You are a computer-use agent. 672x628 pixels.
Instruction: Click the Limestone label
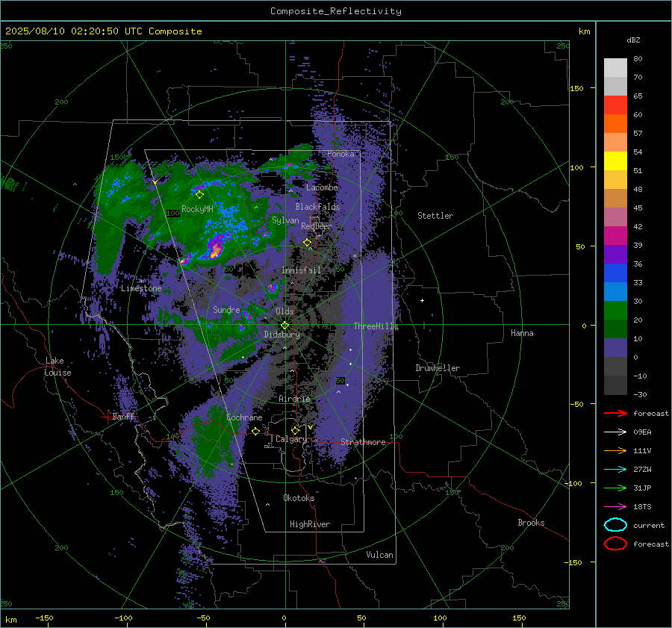(x=141, y=288)
